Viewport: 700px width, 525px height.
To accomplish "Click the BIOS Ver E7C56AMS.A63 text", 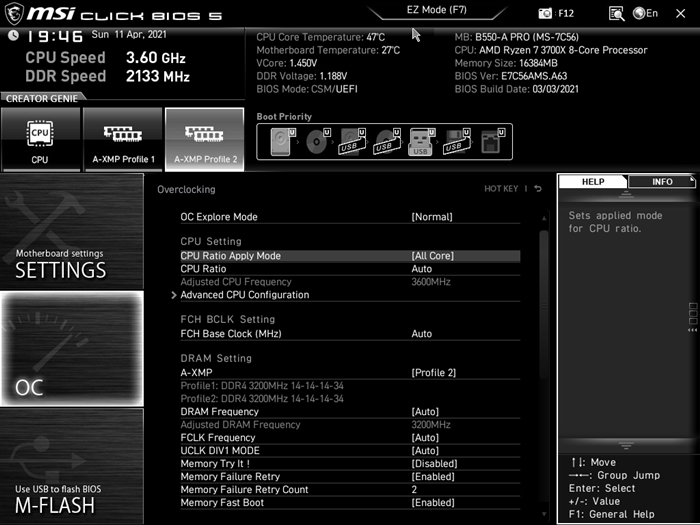I will [x=511, y=76].
